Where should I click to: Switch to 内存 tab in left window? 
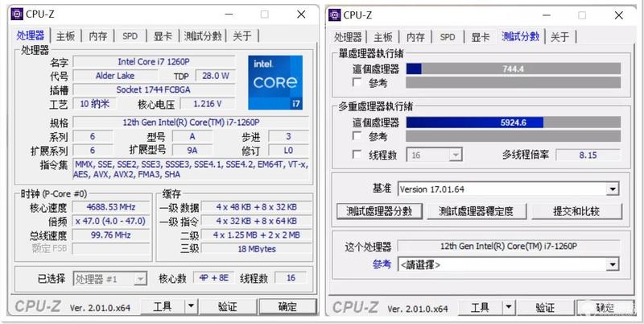97,36
